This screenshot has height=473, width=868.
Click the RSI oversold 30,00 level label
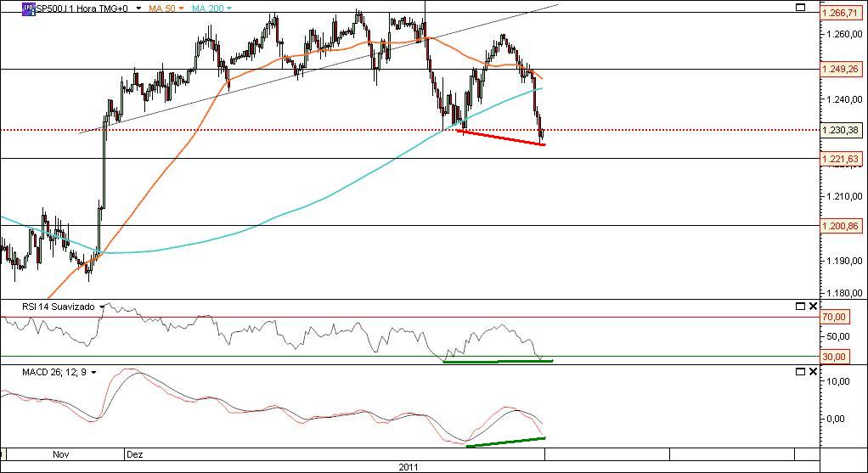[835, 357]
